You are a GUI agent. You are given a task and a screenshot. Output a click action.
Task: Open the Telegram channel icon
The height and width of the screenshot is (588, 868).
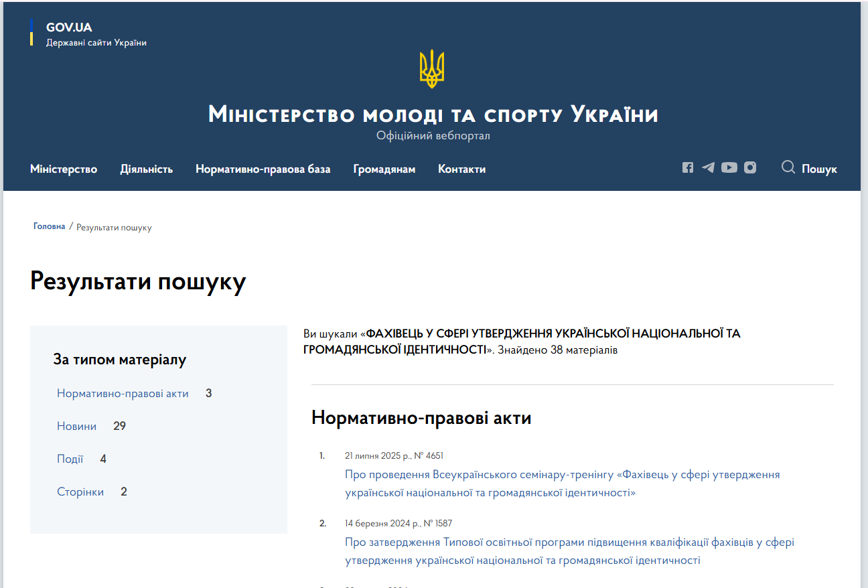[x=708, y=167]
